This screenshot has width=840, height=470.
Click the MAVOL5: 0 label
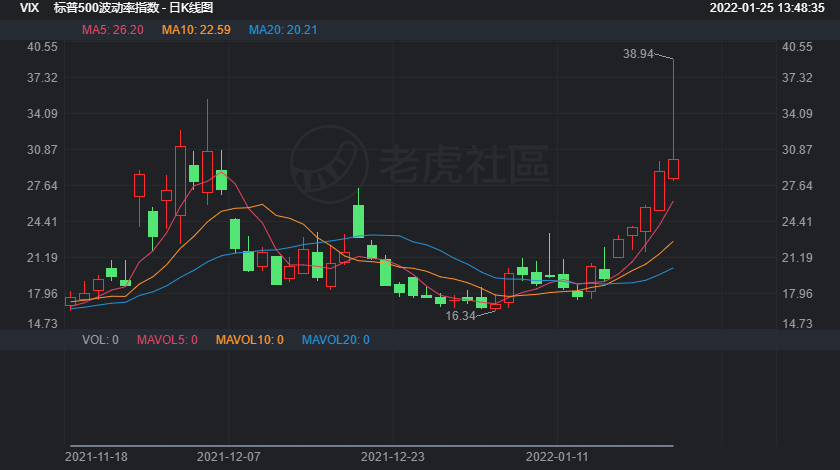(167, 340)
